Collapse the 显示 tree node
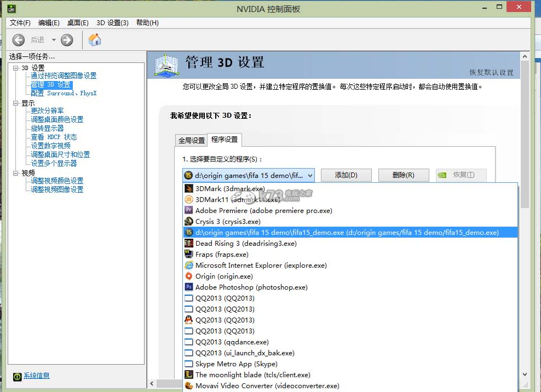The height and width of the screenshot is (392, 541). [16, 103]
